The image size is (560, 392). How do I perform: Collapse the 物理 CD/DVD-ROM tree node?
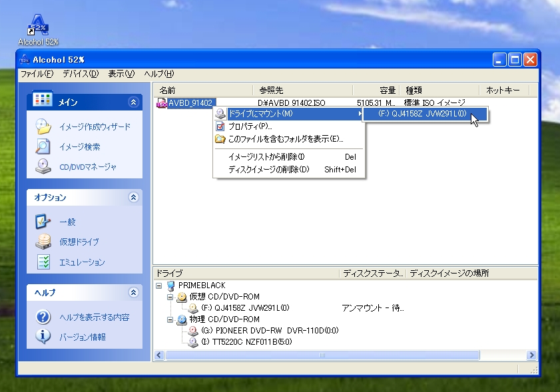click(170, 319)
